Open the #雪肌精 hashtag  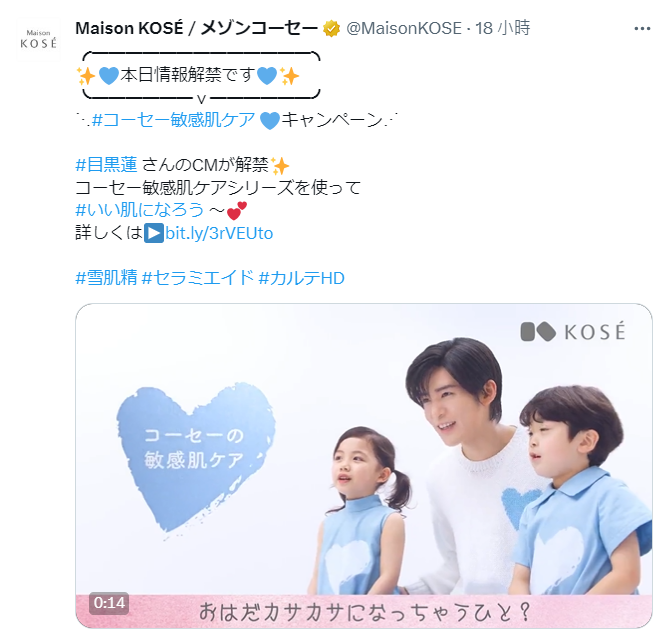tap(106, 278)
